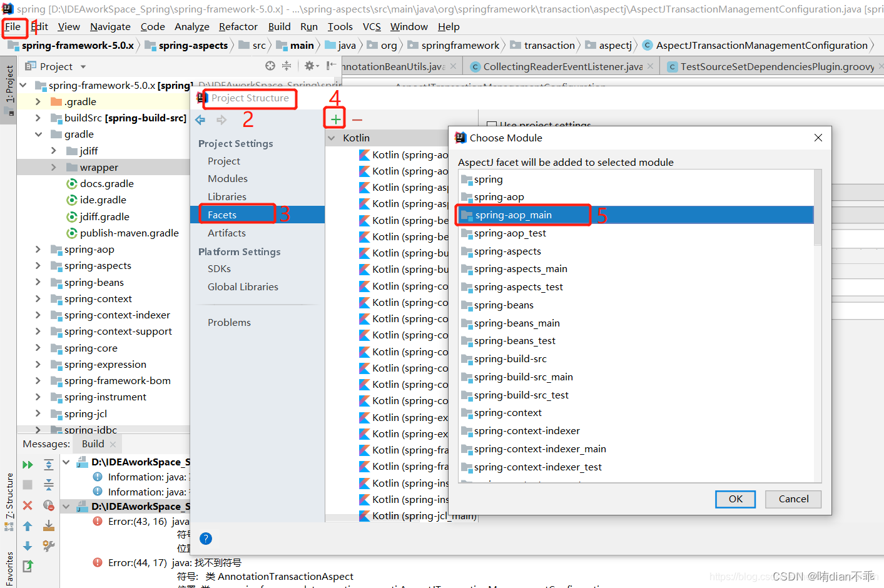The image size is (884, 588).
Task: Click the rerun green arrows in Messages
Action: pos(28,465)
